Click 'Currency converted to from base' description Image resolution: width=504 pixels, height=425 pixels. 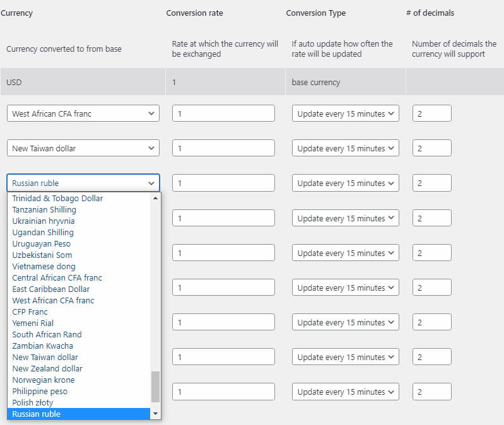[x=64, y=49]
